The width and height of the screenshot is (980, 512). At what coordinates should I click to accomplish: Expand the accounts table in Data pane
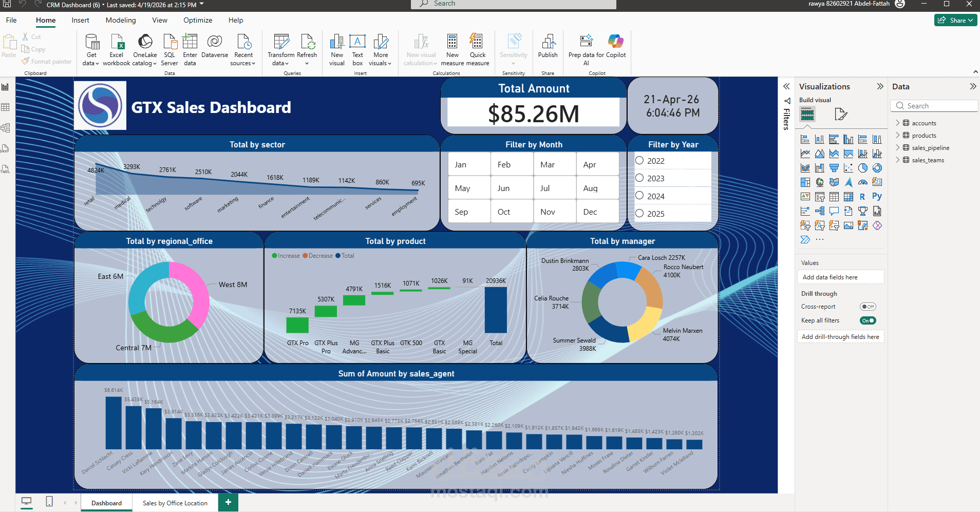[898, 123]
